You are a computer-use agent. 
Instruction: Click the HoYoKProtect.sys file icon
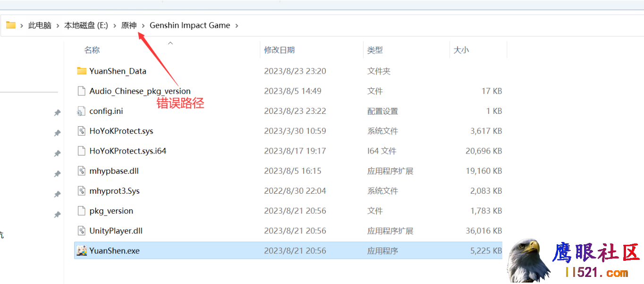point(82,131)
